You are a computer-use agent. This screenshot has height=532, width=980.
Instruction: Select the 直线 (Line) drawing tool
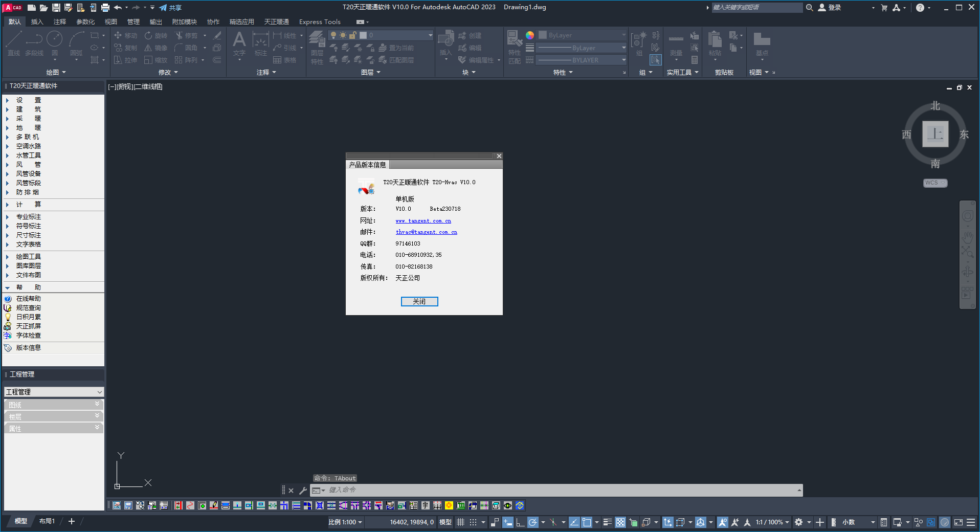[14, 43]
